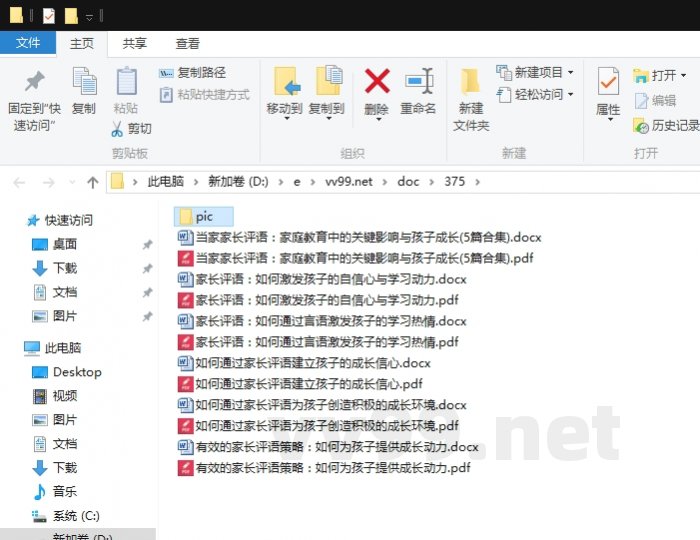
Task: Select 有效的家长评语策略 .pdf file
Action: 324,468
